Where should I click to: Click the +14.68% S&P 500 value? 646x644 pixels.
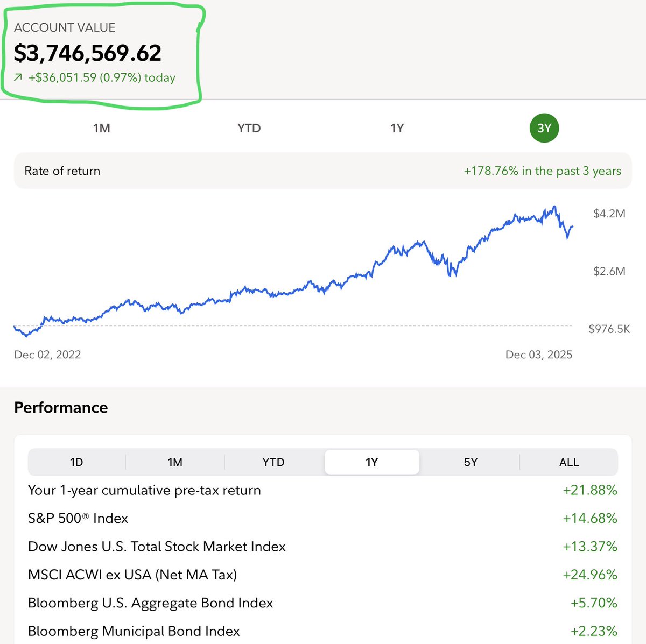tap(590, 518)
